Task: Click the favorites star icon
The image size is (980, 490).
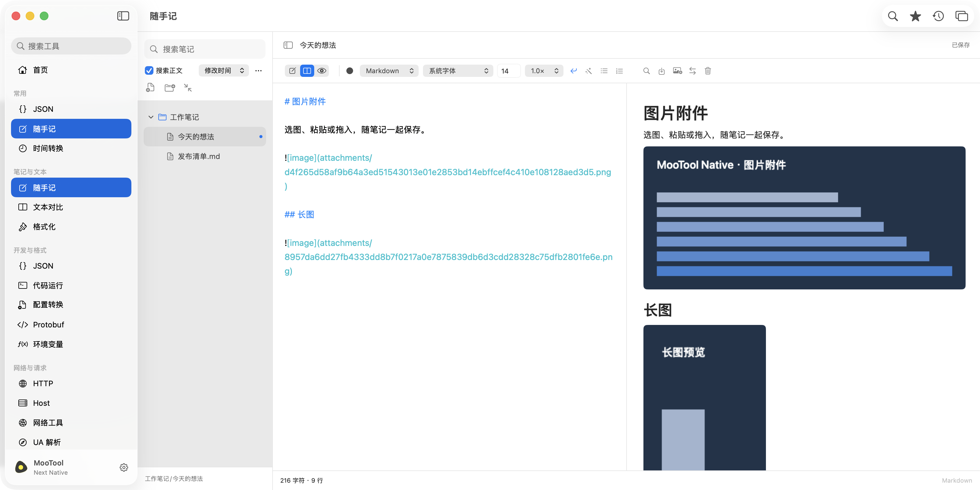Action: coord(915,16)
